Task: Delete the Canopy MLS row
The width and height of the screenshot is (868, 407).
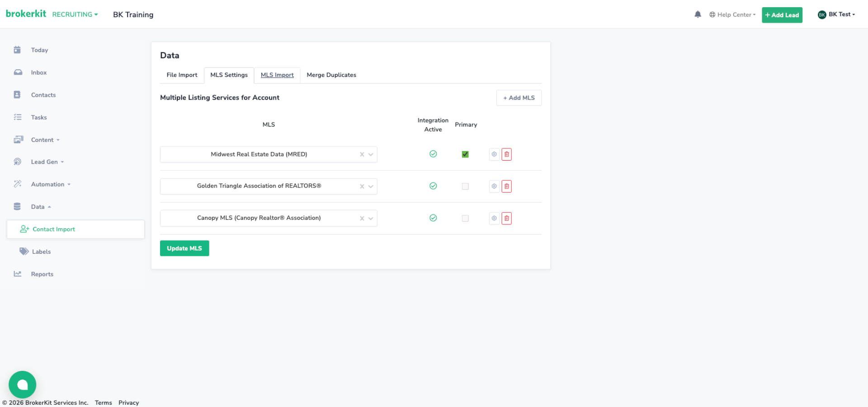Action: click(507, 218)
